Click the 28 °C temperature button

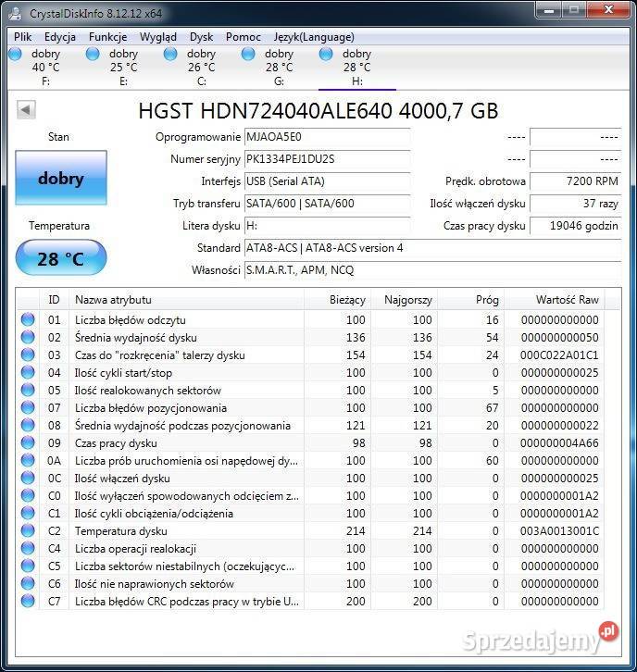click(x=61, y=258)
